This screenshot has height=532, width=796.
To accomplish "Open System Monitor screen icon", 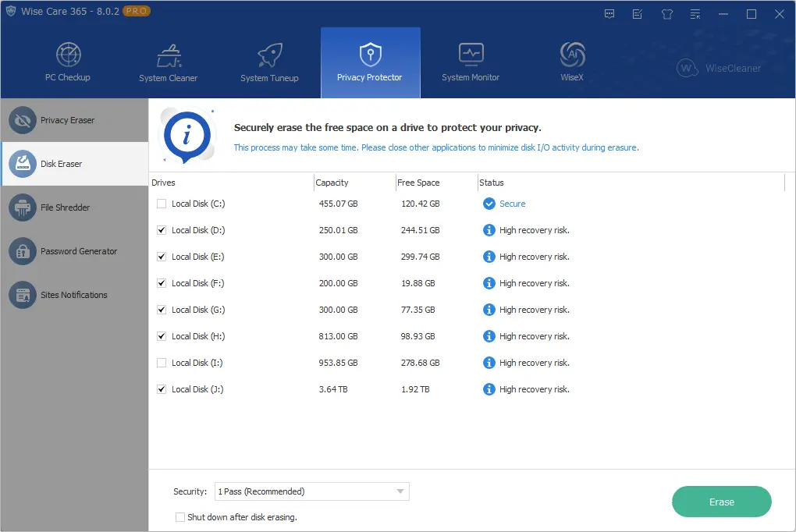I will click(471, 55).
